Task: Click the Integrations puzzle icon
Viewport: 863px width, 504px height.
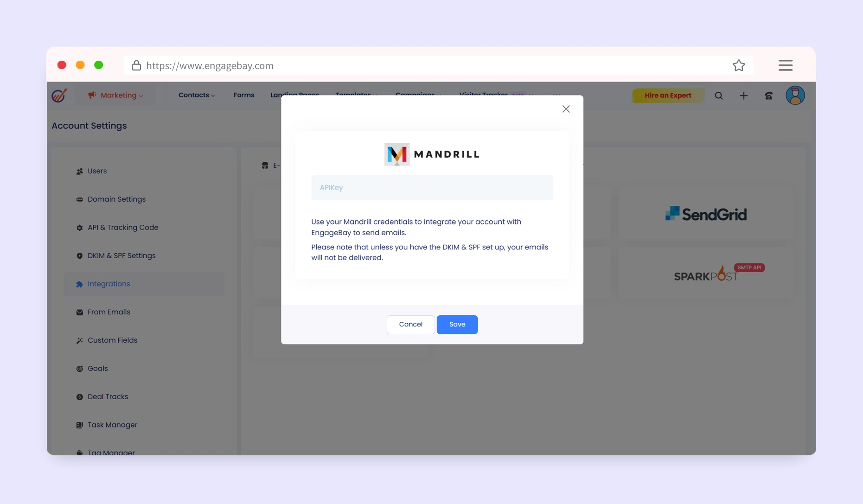Action: (79, 284)
